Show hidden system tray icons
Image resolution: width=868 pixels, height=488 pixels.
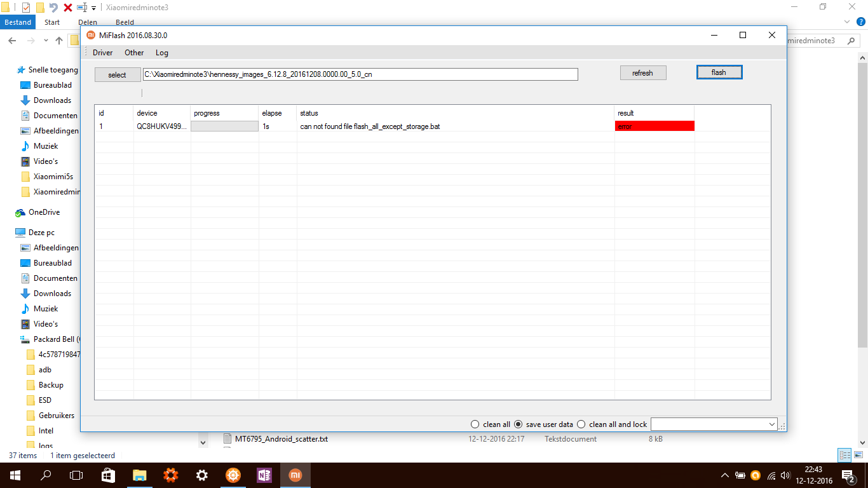[725, 475]
